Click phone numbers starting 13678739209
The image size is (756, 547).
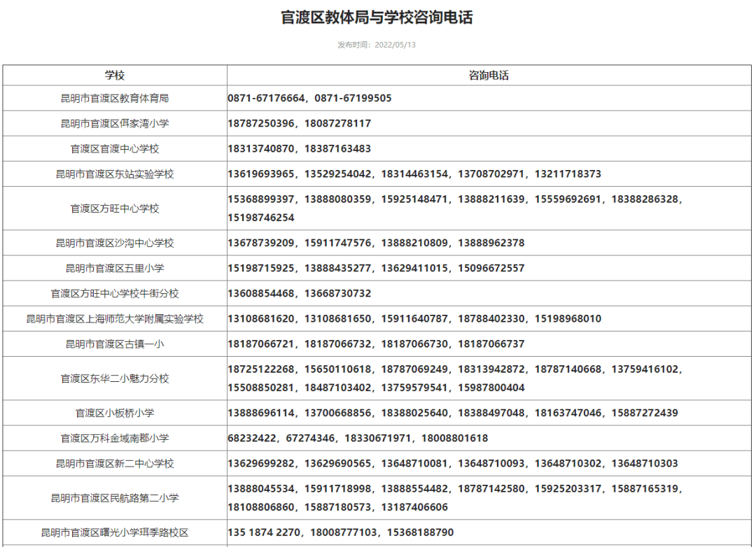tap(376, 243)
